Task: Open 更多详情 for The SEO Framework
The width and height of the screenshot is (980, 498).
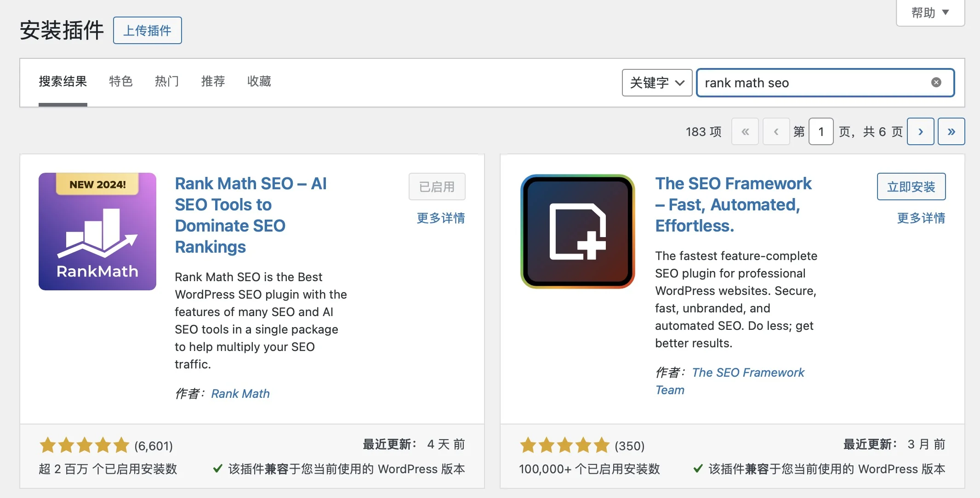Action: pos(921,218)
